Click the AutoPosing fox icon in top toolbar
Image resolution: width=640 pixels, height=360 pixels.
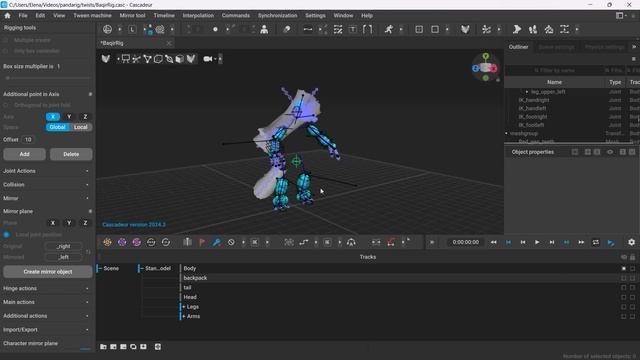(x=465, y=29)
